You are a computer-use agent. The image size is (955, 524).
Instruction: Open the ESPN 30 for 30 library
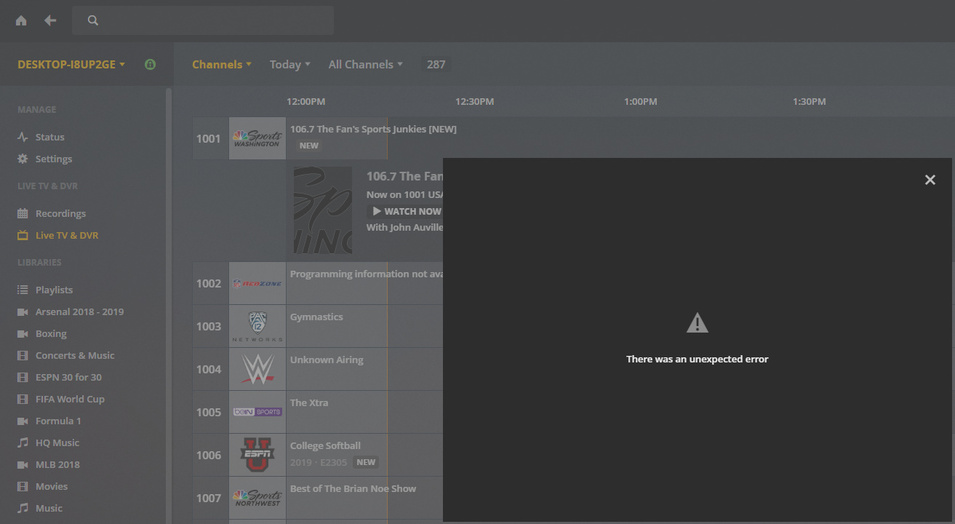[68, 378]
